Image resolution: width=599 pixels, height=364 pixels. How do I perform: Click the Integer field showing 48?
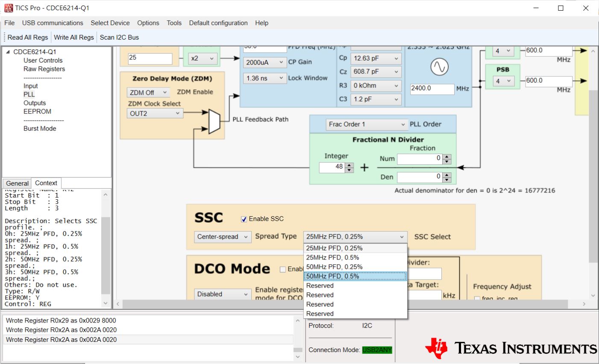[332, 167]
